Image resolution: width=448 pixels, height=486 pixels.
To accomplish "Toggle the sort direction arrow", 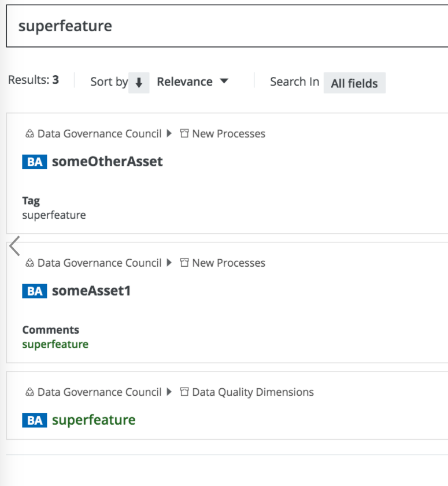I will point(139,83).
